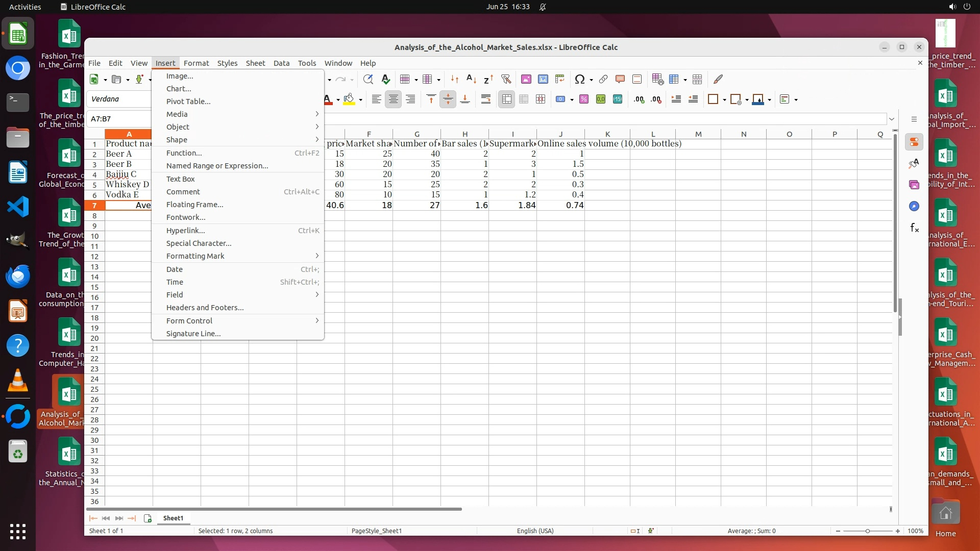Format as Percent icon

[x=584, y=99]
